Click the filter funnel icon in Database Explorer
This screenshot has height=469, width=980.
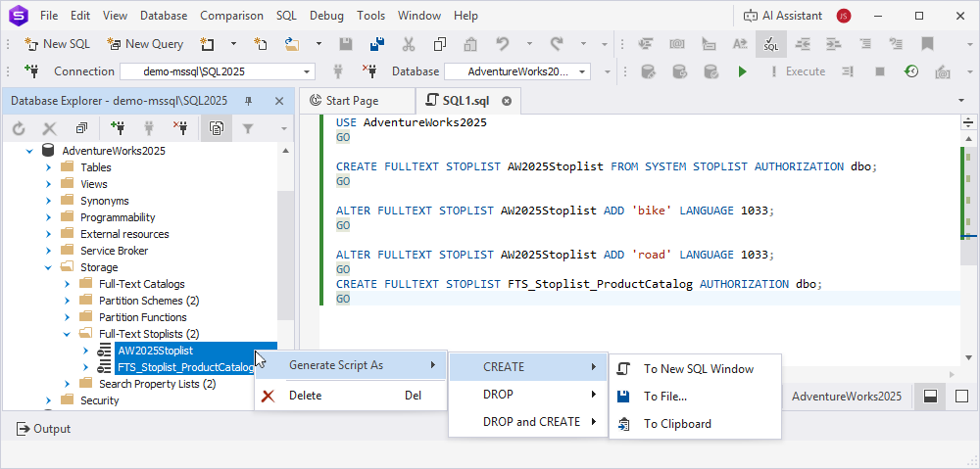click(248, 128)
